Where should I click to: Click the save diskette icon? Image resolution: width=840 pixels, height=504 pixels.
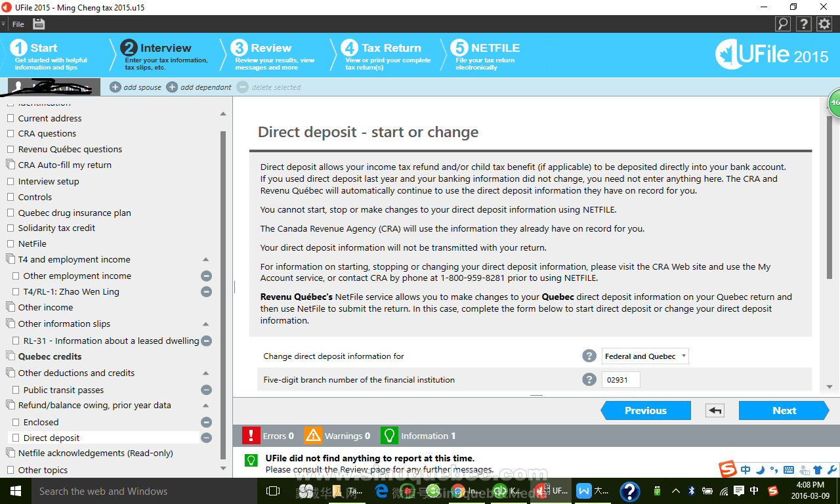[x=39, y=24]
